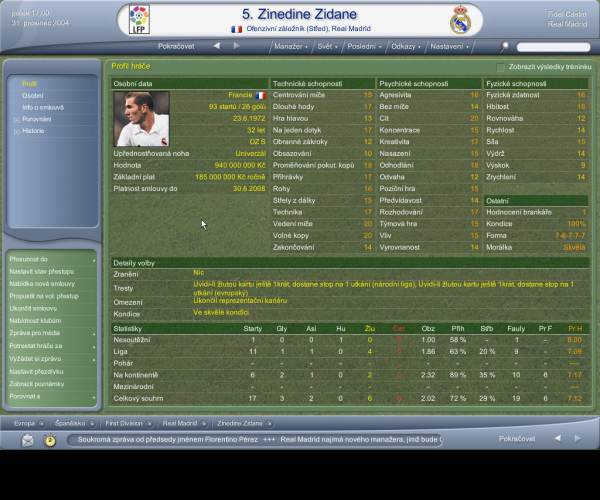Sort statistics by Starty column
This screenshot has height=500, width=600.
(x=253, y=329)
